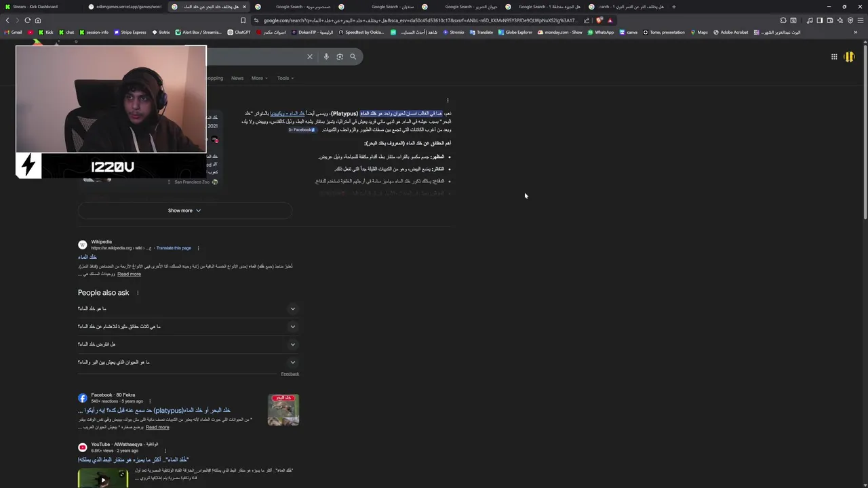Show hidden bookmarks overflow chevron
The width and height of the screenshot is (868, 488).
pos(856,32)
